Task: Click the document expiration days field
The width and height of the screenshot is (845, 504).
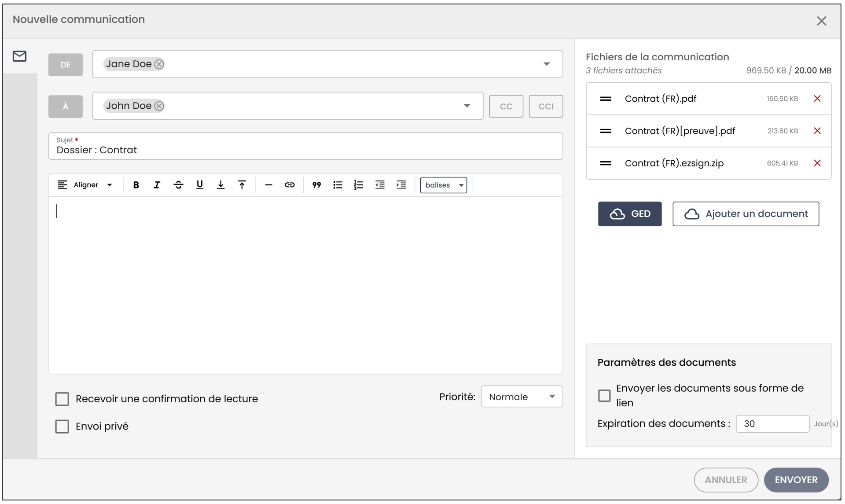Action: [x=772, y=423]
